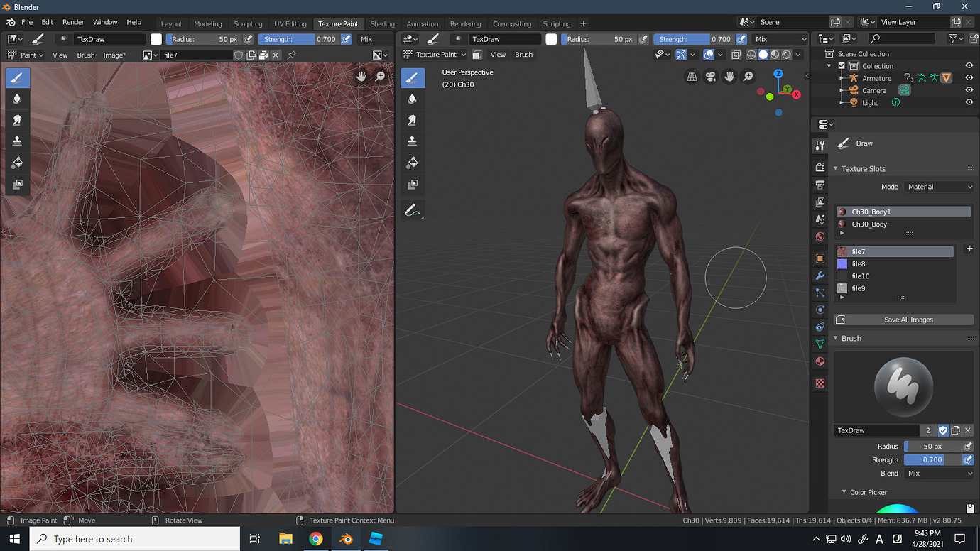
Task: Click the pan hand icon in the image editor
Action: click(x=361, y=76)
